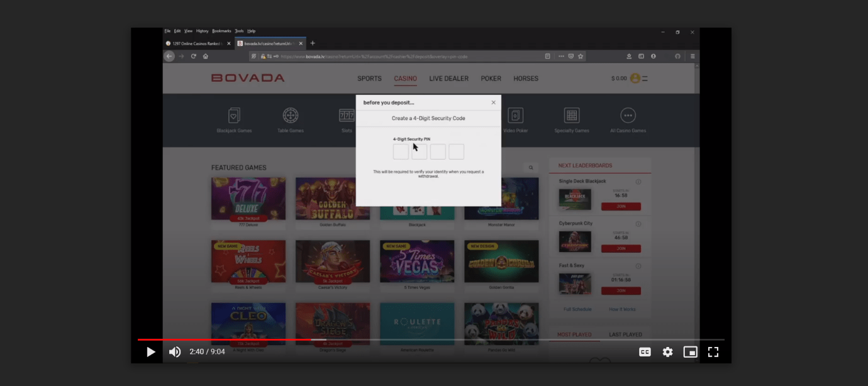Open the Table Games category icon

(291, 116)
